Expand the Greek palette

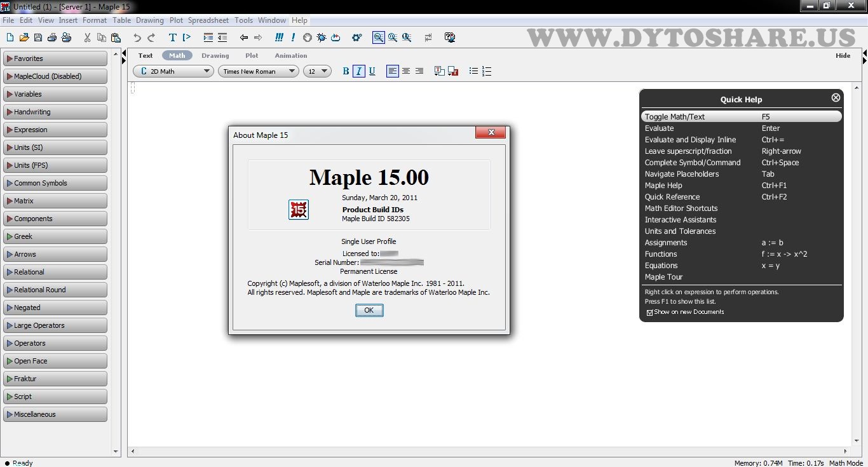(55, 236)
